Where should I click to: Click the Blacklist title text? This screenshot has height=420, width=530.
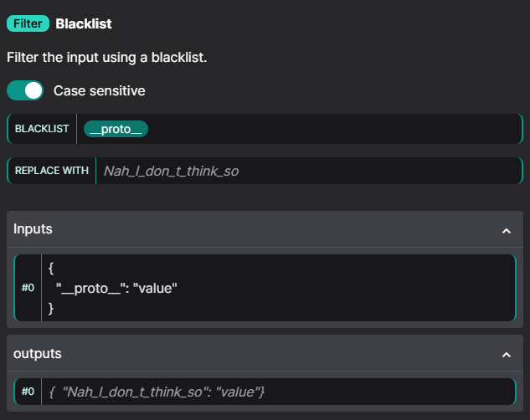click(84, 24)
